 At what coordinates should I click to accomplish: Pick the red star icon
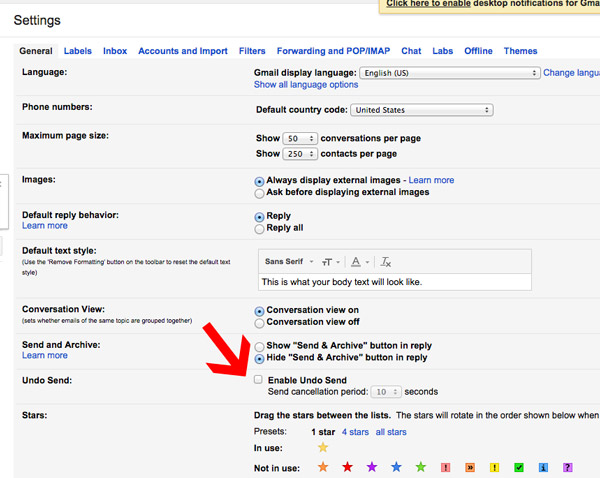coord(347,467)
